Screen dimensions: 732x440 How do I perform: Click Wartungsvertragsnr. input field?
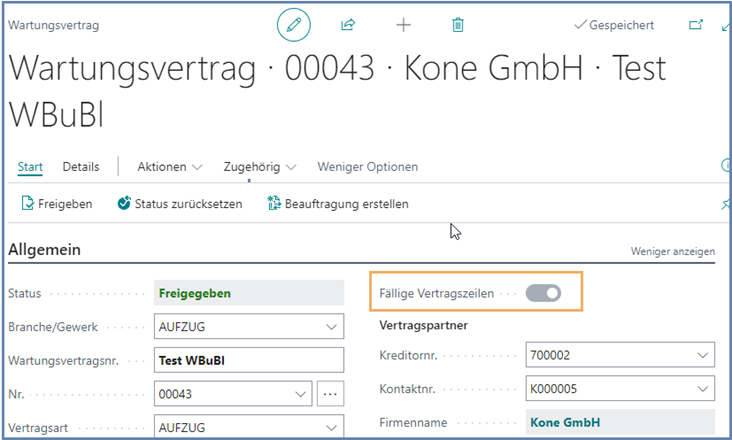pos(249,360)
